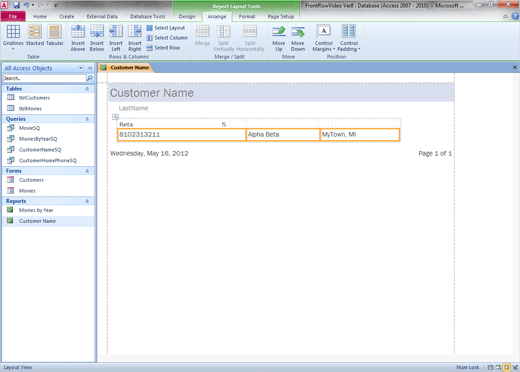Collapse the Queries group
This screenshot has height=372, width=520.
(x=87, y=119)
